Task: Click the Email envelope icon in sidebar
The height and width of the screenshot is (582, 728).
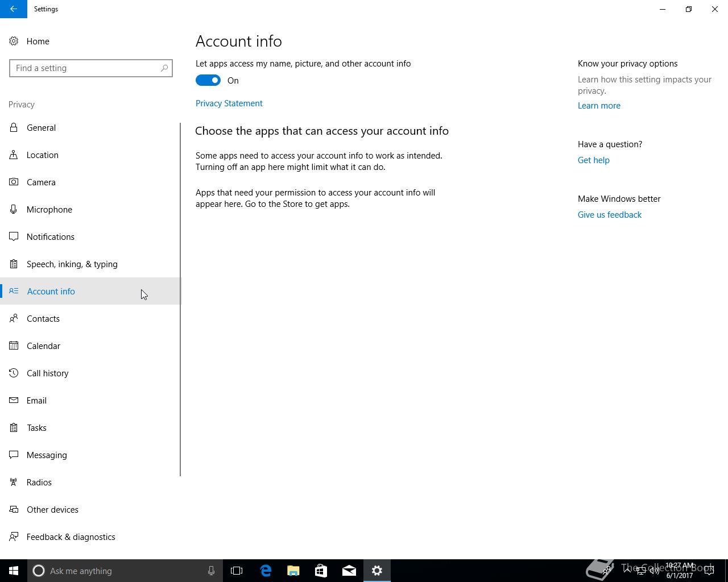Action: click(14, 401)
